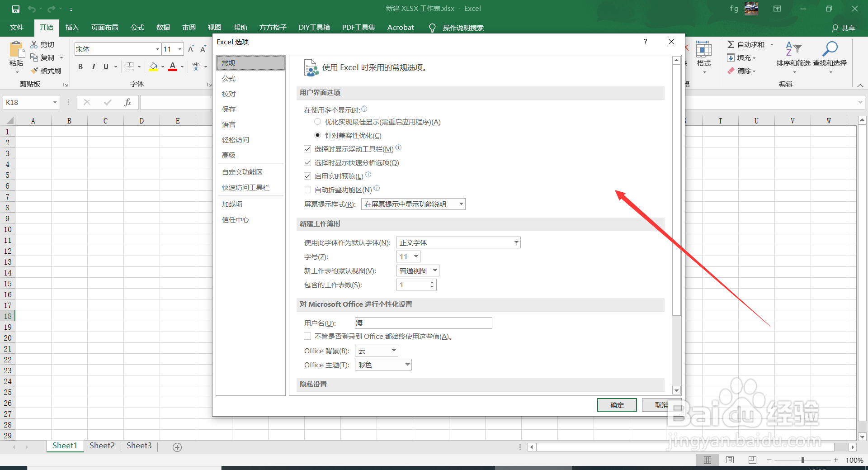Viewport: 868px width, 470px height.
Task: Cancel the Excel Options dialog
Action: [x=661, y=405]
